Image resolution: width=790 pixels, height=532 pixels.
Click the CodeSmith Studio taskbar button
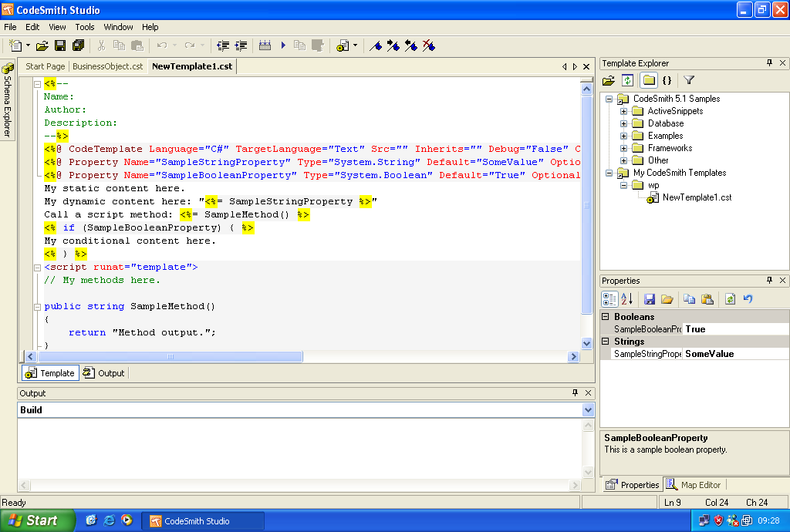(203, 521)
